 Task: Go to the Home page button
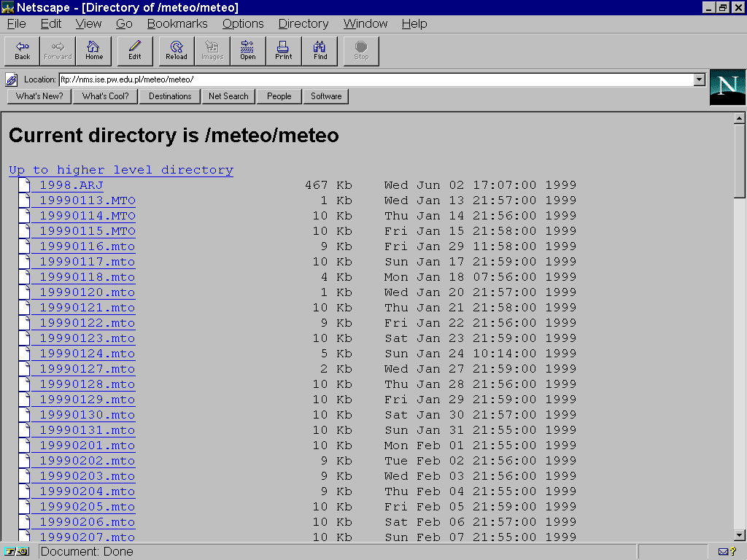(94, 50)
